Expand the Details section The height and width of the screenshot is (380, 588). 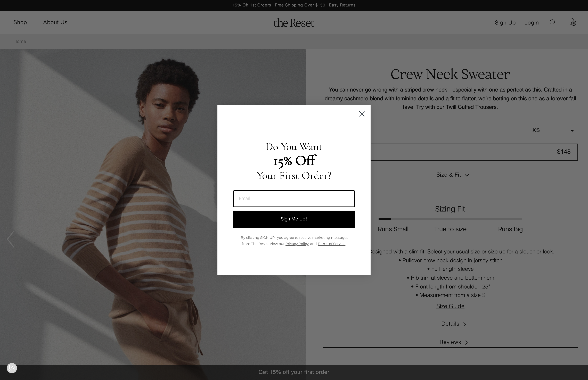[x=454, y=324]
